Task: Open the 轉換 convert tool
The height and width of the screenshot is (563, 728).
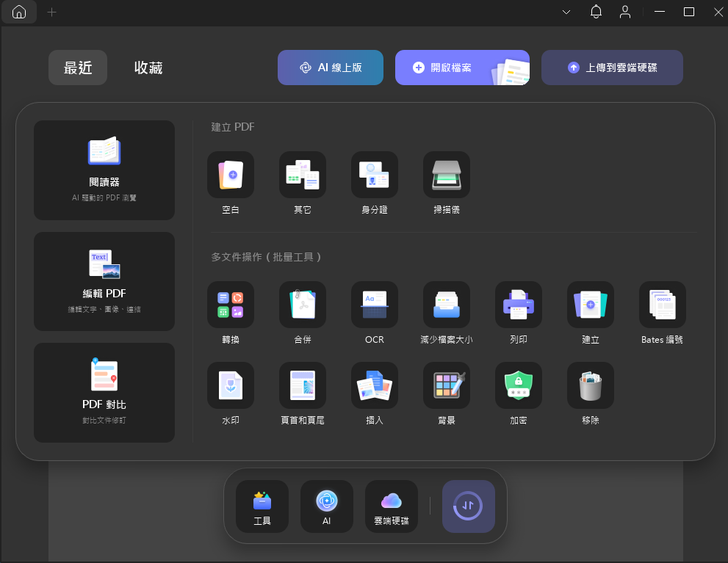Action: click(x=231, y=305)
